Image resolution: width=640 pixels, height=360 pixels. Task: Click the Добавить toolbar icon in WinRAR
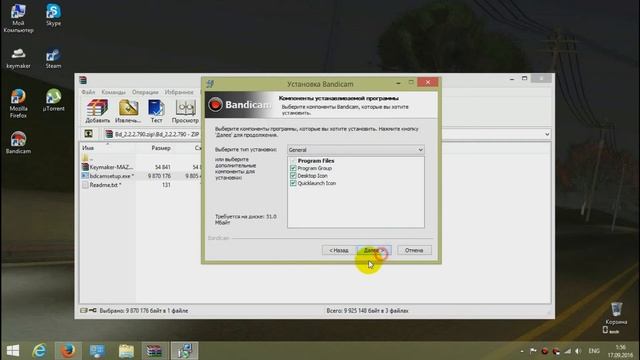click(98, 111)
